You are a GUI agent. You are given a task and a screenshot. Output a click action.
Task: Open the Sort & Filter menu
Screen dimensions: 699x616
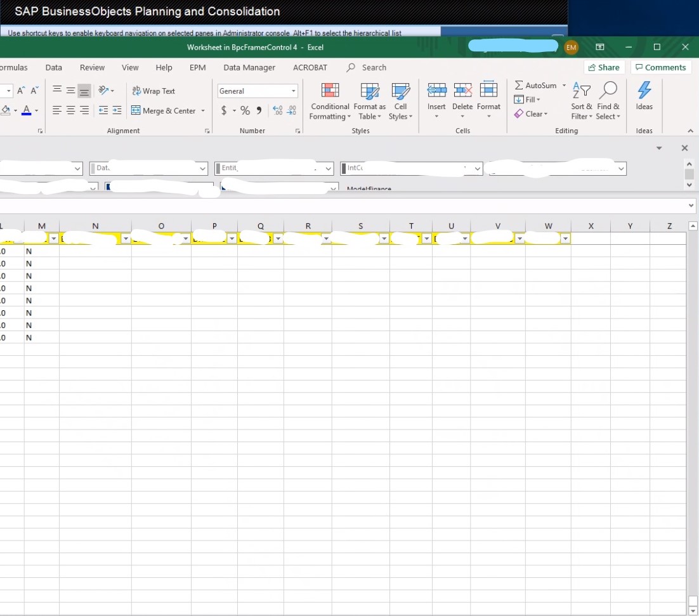pos(582,102)
